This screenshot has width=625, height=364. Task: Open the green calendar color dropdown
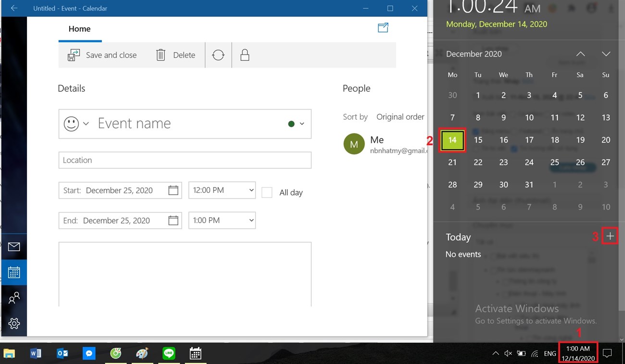coord(296,124)
